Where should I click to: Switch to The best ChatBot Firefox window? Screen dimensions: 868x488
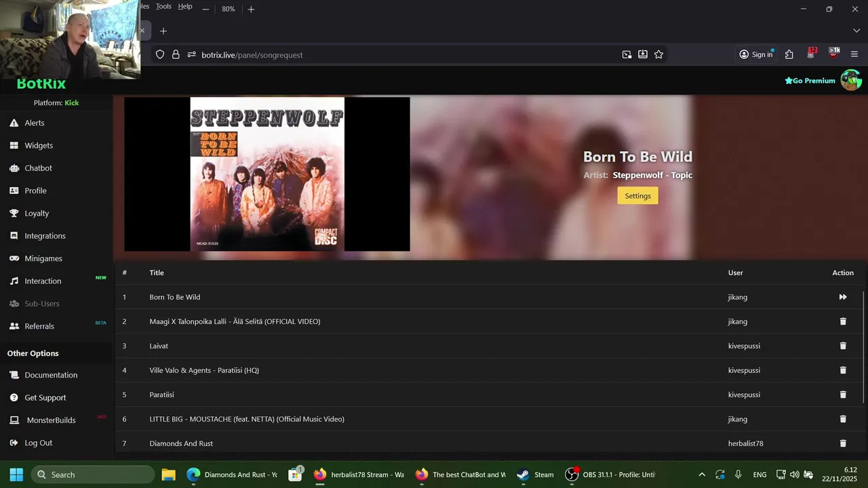(x=461, y=474)
